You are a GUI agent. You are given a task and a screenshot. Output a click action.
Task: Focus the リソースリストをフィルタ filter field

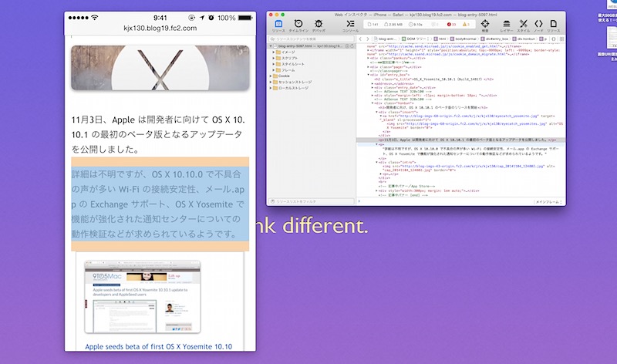[x=312, y=201]
